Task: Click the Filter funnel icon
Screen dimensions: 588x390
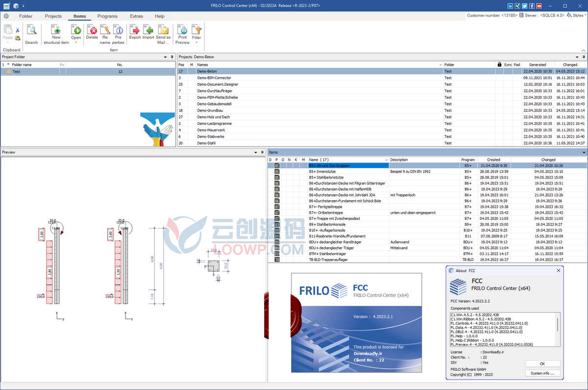Action: (196, 29)
